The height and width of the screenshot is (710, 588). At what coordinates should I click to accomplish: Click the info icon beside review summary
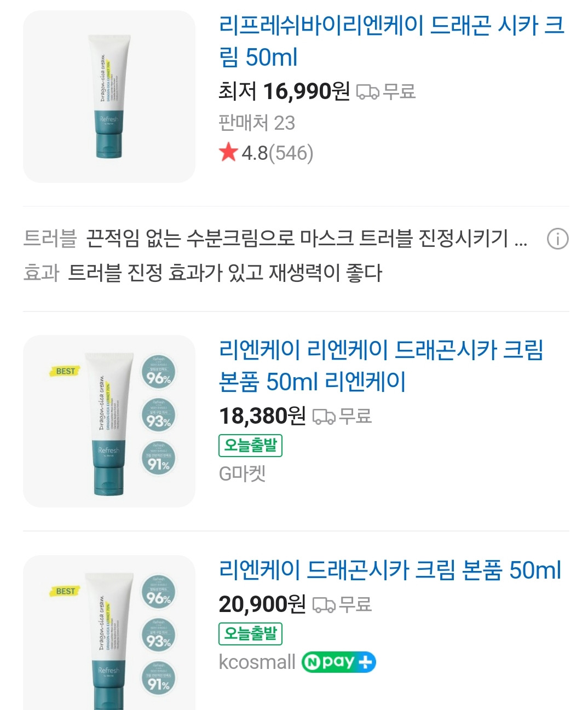(557, 239)
